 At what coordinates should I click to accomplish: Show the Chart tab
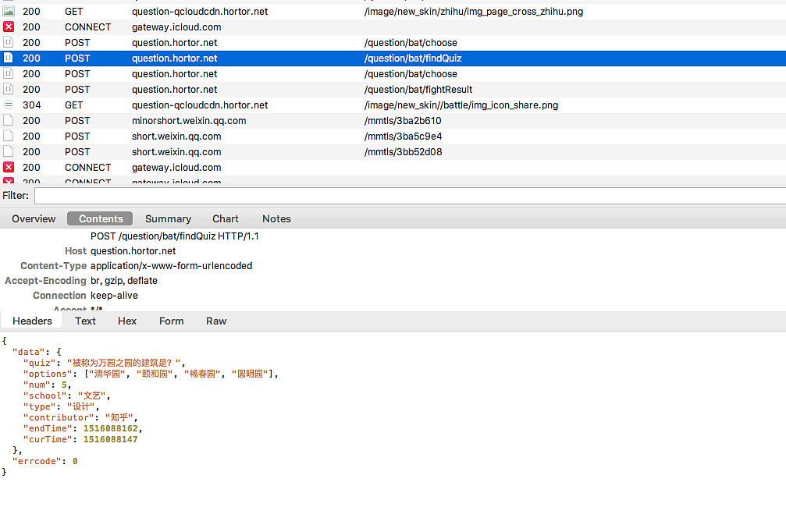[226, 219]
